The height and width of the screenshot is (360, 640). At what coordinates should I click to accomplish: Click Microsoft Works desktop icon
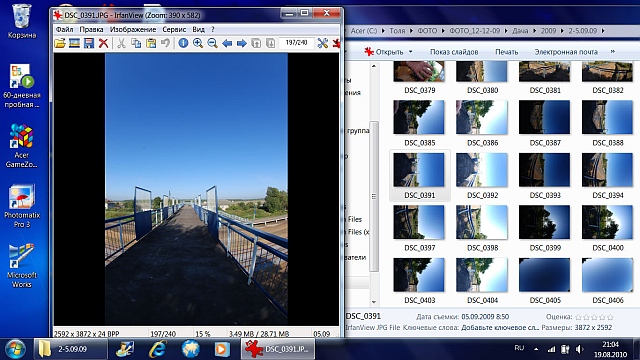tap(22, 266)
